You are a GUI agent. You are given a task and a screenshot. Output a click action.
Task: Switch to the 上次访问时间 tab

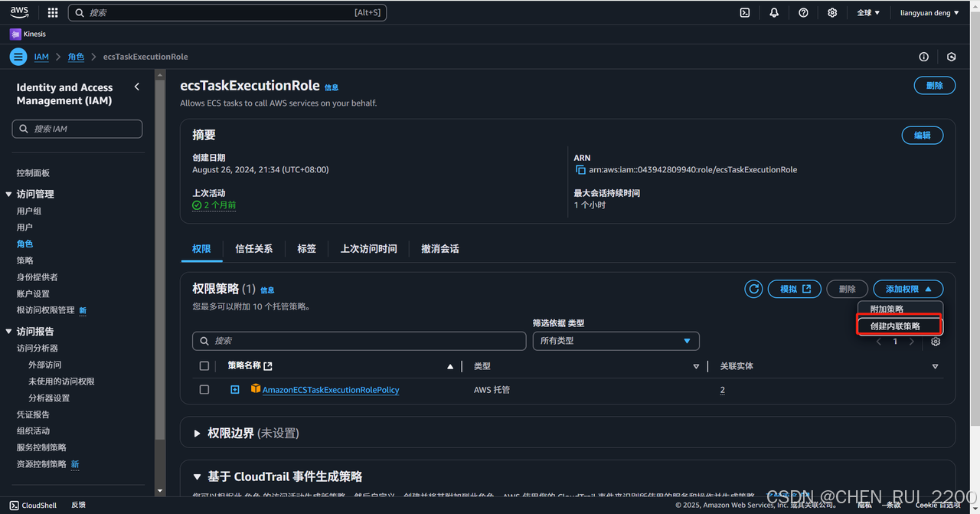(369, 249)
